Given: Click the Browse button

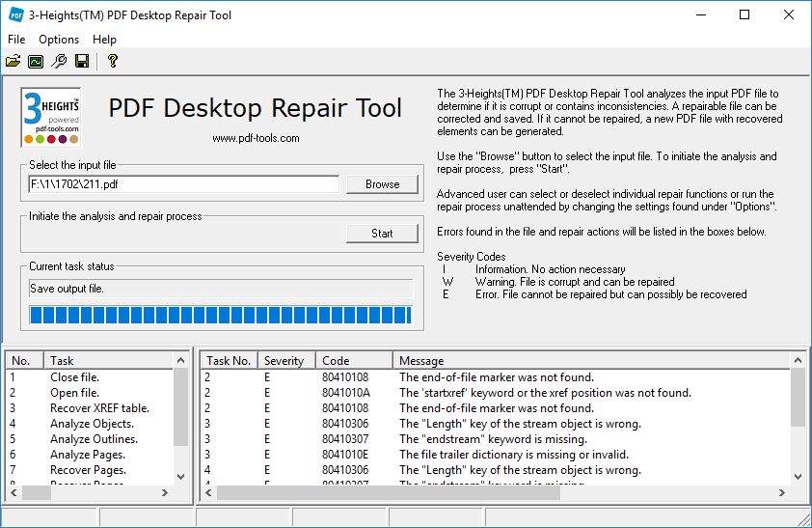Looking at the screenshot, I should 382,184.
